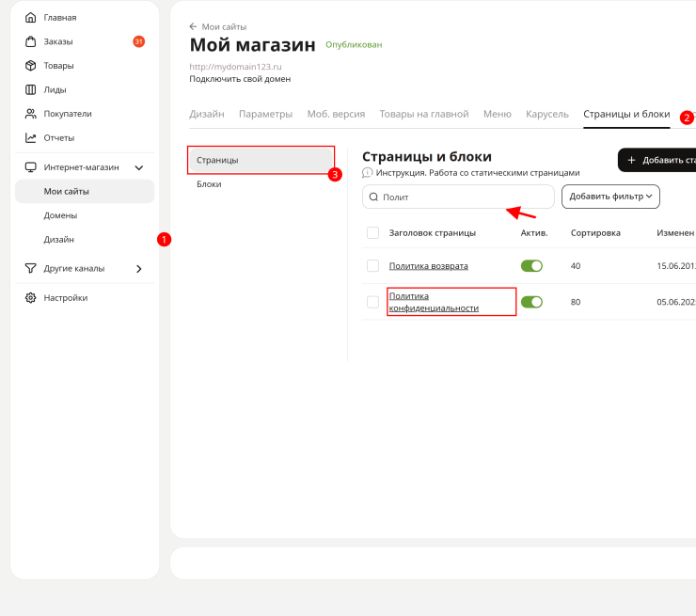Tick the header checkbox near Заголовок страницы

[372, 232]
